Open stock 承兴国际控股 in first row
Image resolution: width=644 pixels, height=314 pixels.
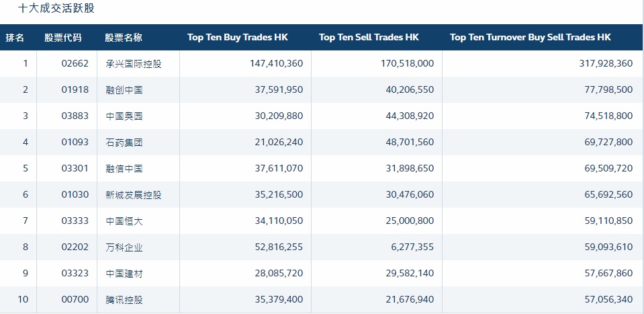click(134, 64)
